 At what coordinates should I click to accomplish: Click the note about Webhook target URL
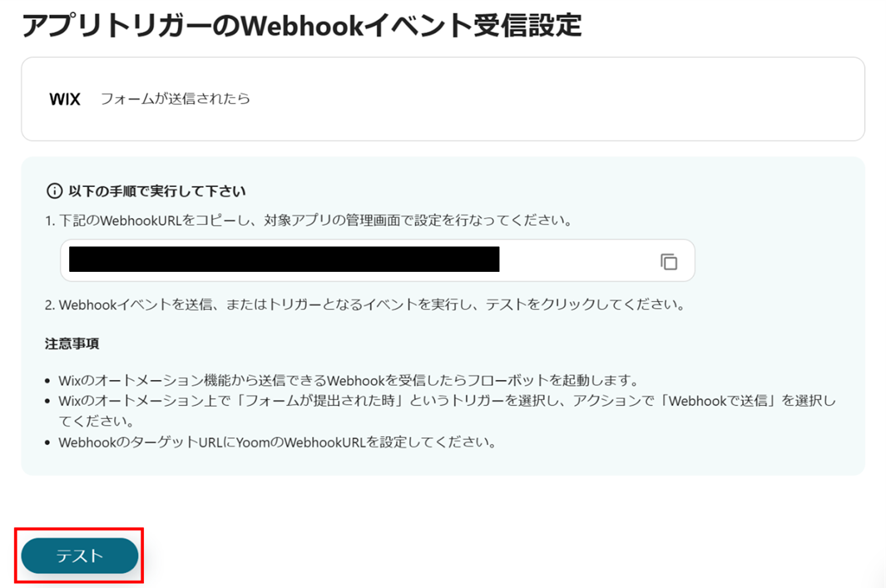click(x=277, y=442)
